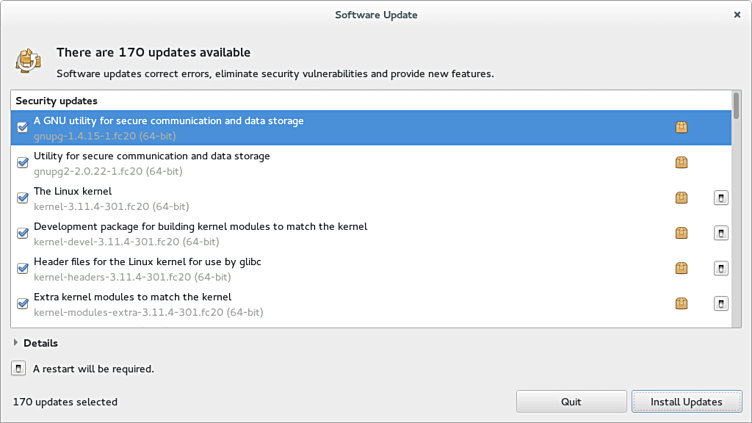Click the restart icon in kernel-headers row
This screenshot has width=752, height=423.
pos(720,268)
